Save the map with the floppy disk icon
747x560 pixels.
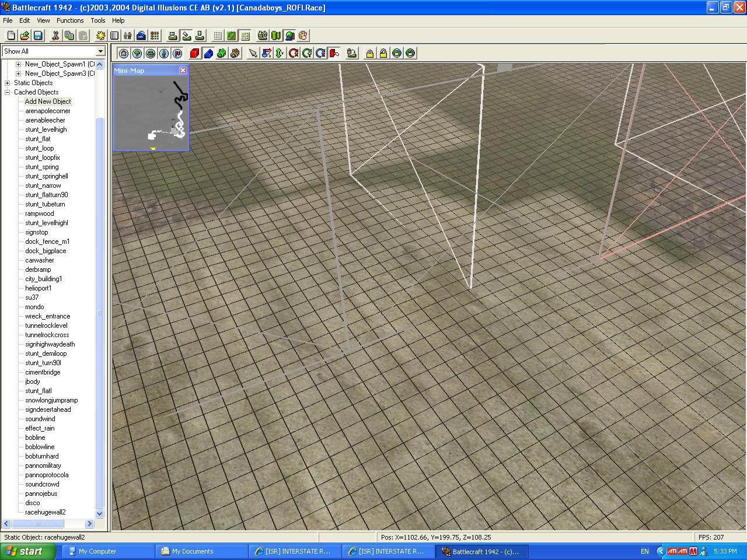pos(38,36)
